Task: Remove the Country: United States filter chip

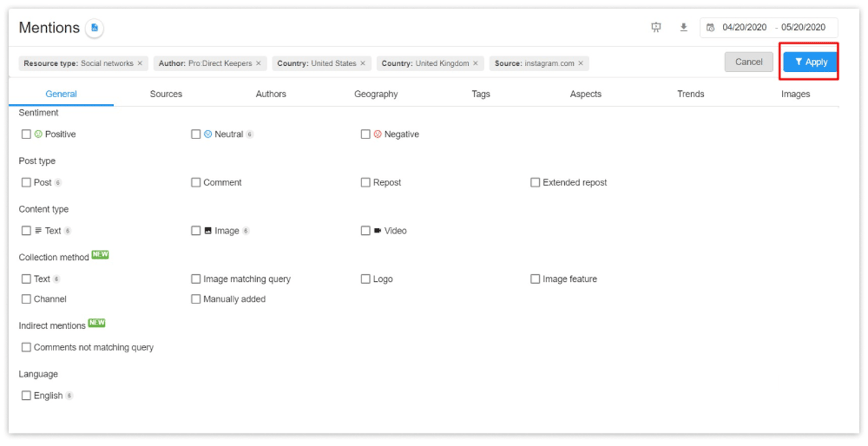Action: click(x=363, y=63)
